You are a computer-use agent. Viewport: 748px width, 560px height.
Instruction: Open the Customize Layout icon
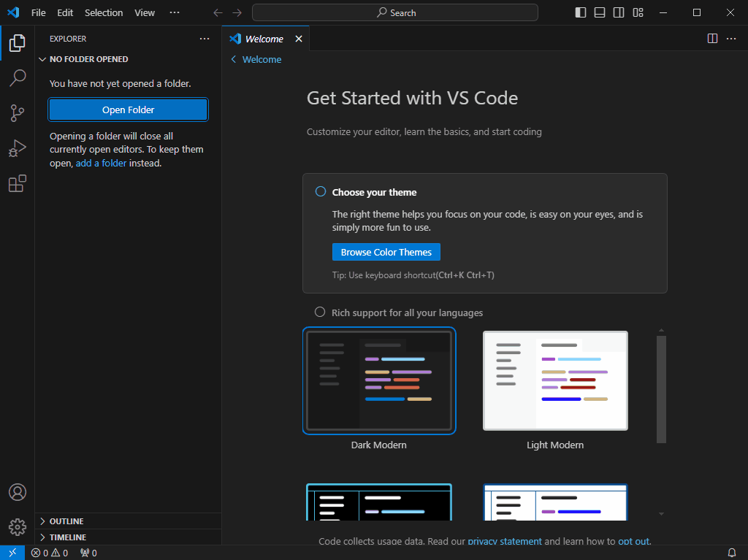[x=638, y=13]
